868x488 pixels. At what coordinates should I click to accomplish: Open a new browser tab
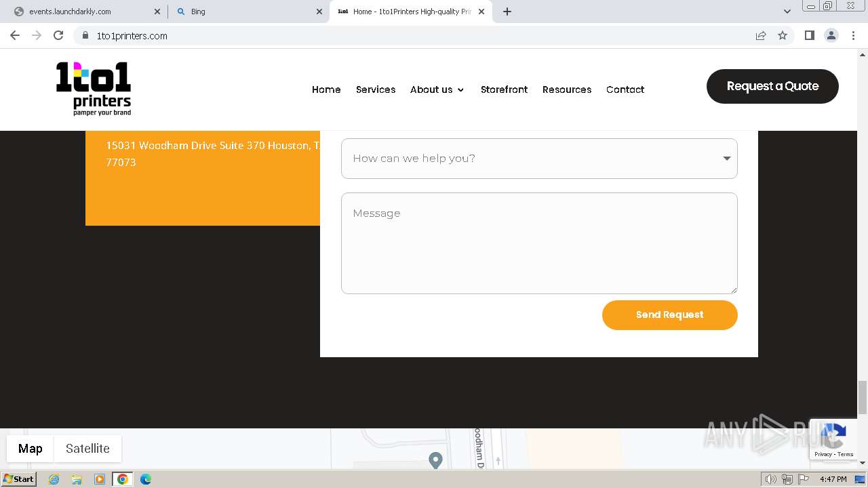click(x=507, y=12)
